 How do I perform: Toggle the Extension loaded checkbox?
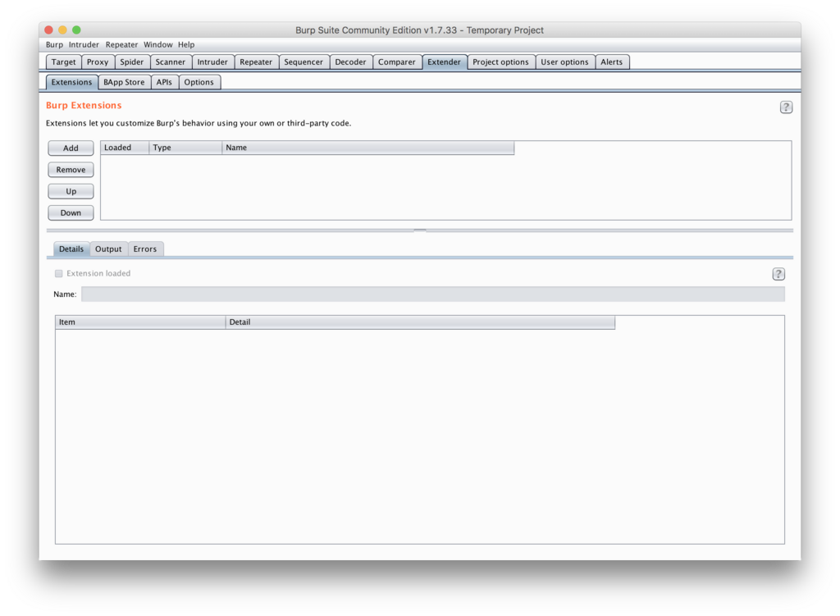[x=59, y=273]
